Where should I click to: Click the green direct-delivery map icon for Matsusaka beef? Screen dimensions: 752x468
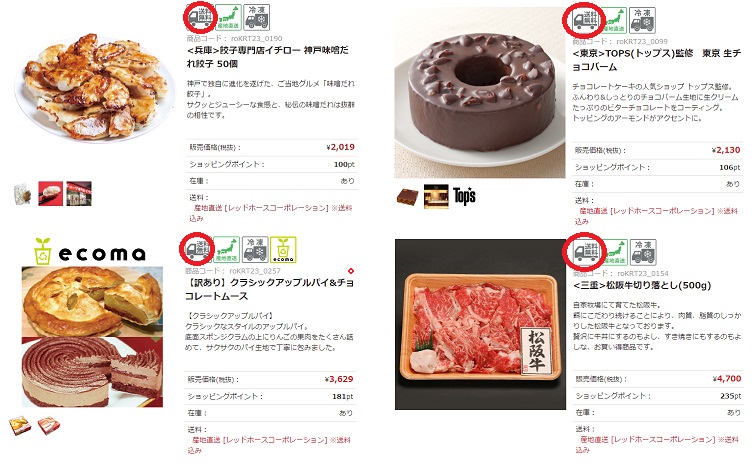tap(614, 252)
